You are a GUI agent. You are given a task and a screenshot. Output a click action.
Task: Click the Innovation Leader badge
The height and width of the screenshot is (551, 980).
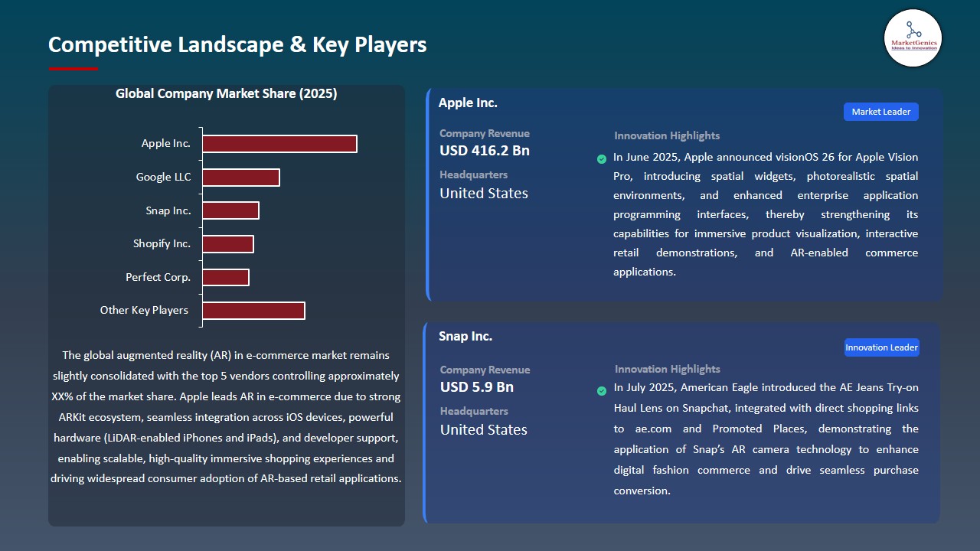point(881,347)
